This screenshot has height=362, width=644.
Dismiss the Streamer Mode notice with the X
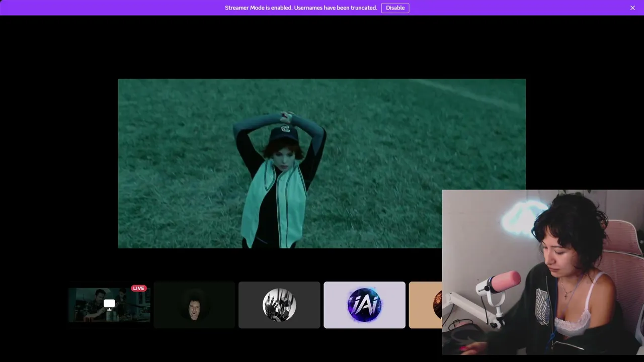pyautogui.click(x=632, y=8)
